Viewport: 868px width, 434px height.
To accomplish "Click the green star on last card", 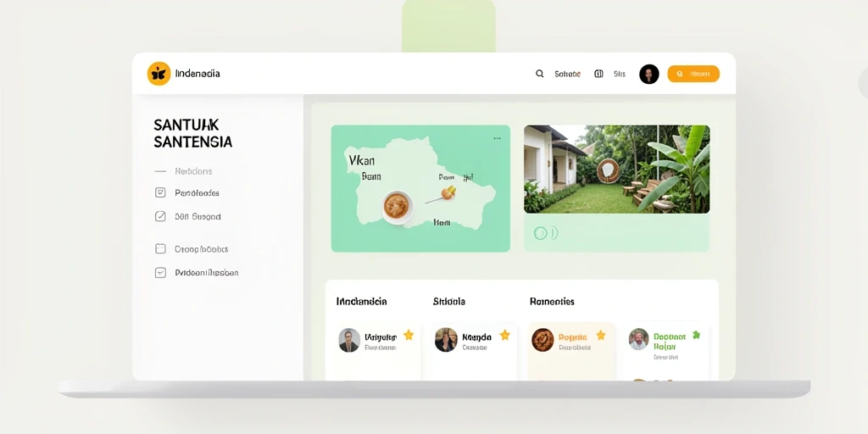I will (x=696, y=335).
